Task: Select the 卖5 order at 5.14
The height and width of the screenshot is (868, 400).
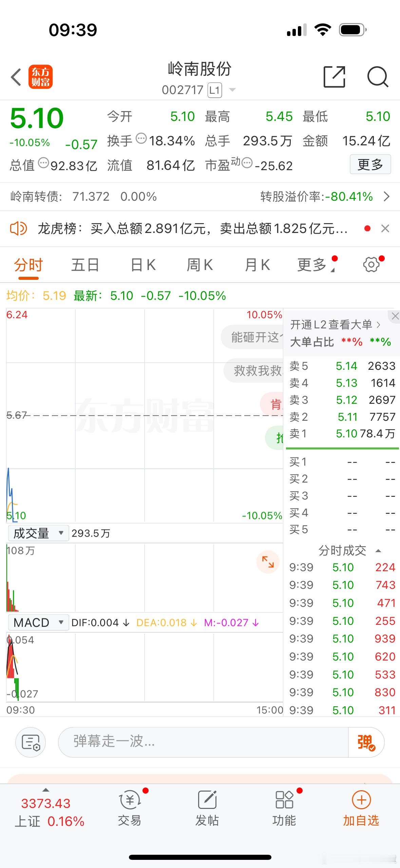Action: pyautogui.click(x=342, y=366)
